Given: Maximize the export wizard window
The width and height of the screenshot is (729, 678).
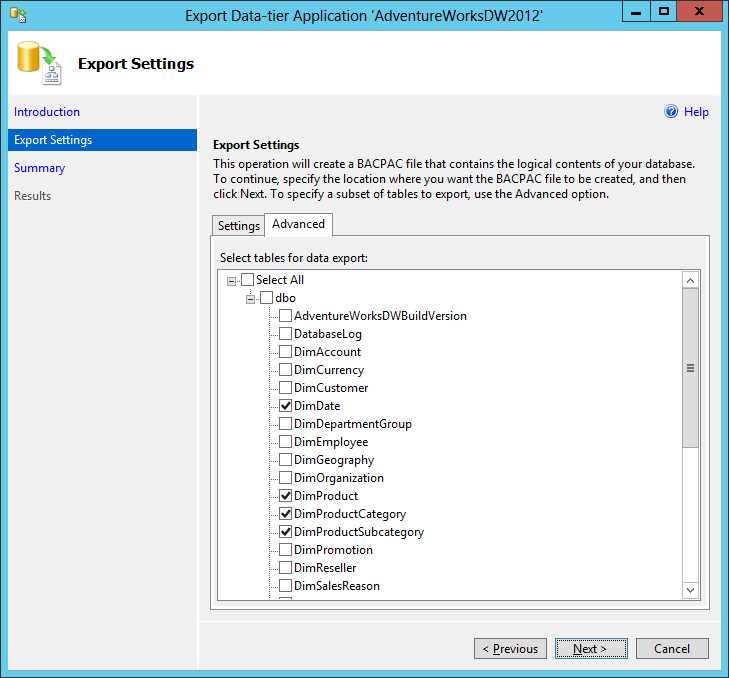Looking at the screenshot, I should pos(664,11).
